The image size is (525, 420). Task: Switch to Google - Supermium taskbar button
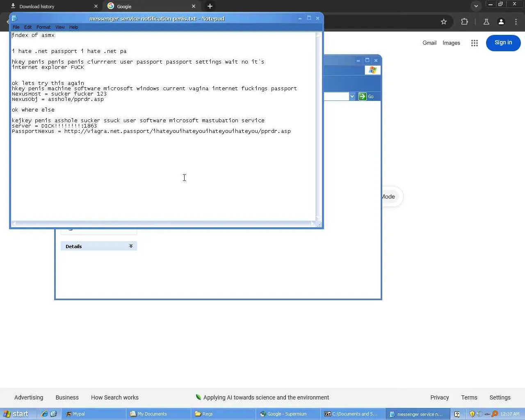[288, 414]
